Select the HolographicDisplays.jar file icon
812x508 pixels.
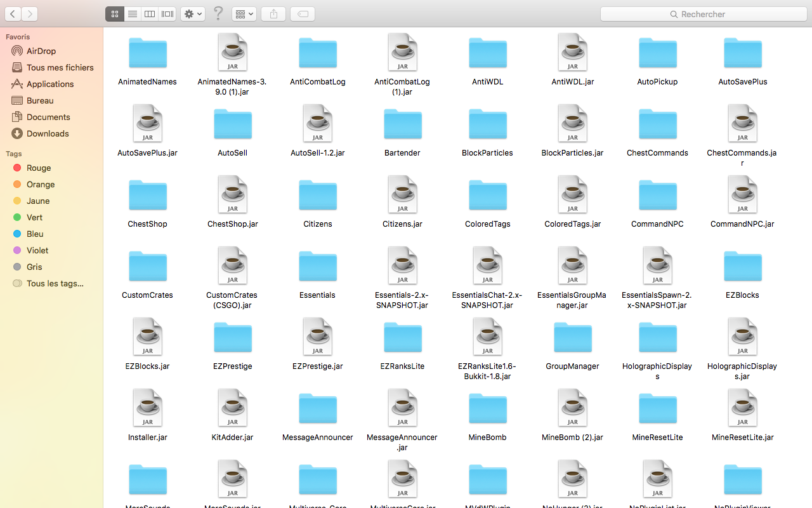pyautogui.click(x=743, y=337)
